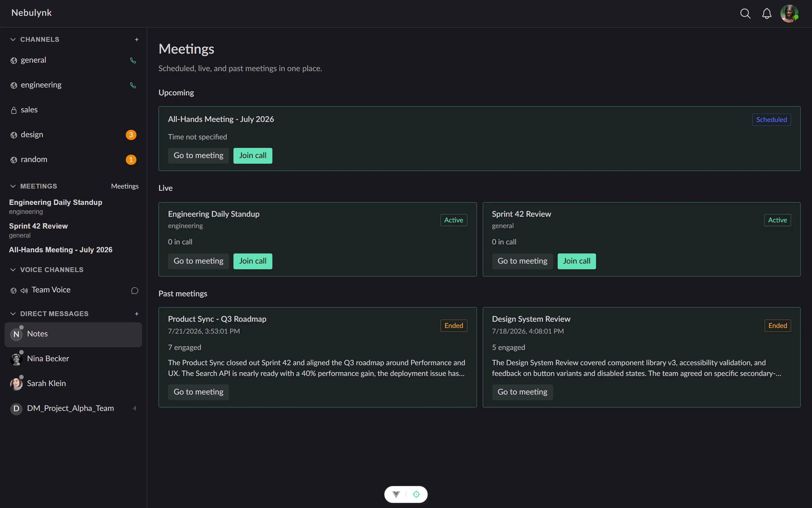Click the Scheduled status badge

tap(771, 120)
